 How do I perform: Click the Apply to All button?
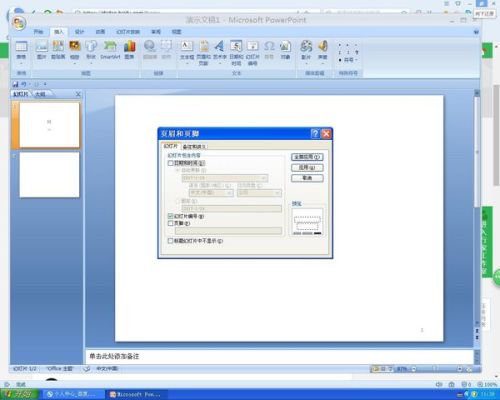coord(307,157)
